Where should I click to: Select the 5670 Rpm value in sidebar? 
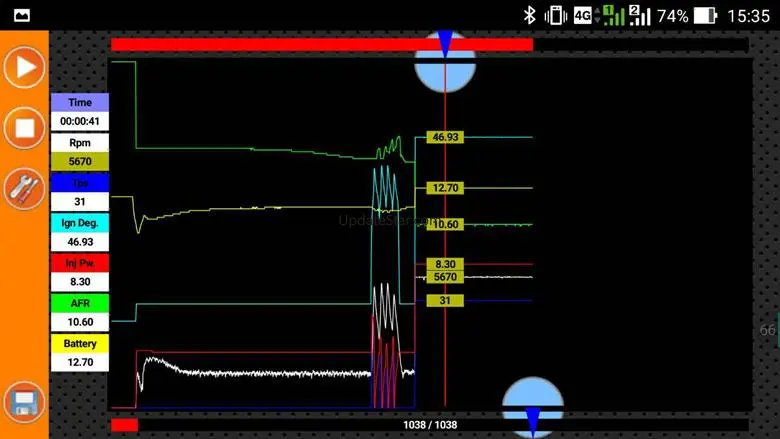80,162
